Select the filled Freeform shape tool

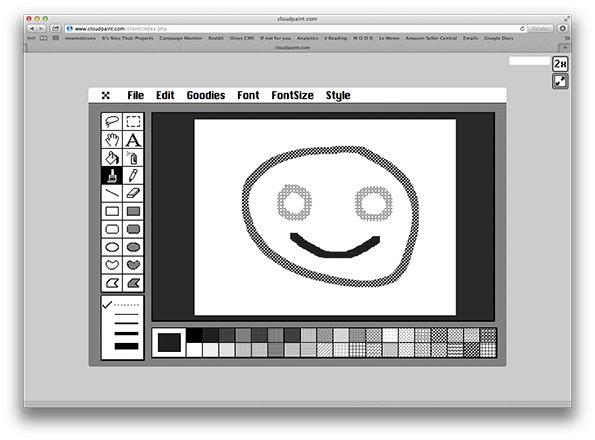(133, 265)
